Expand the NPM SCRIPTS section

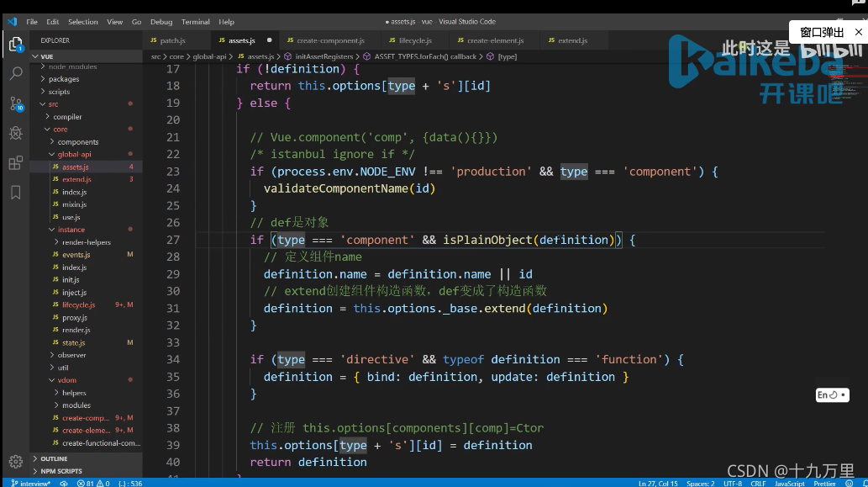(86, 471)
